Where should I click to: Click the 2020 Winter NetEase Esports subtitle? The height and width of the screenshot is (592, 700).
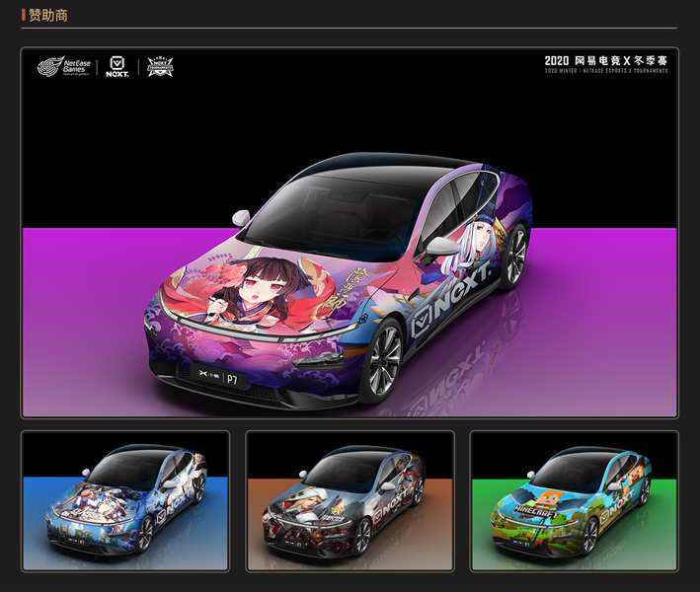[606, 70]
